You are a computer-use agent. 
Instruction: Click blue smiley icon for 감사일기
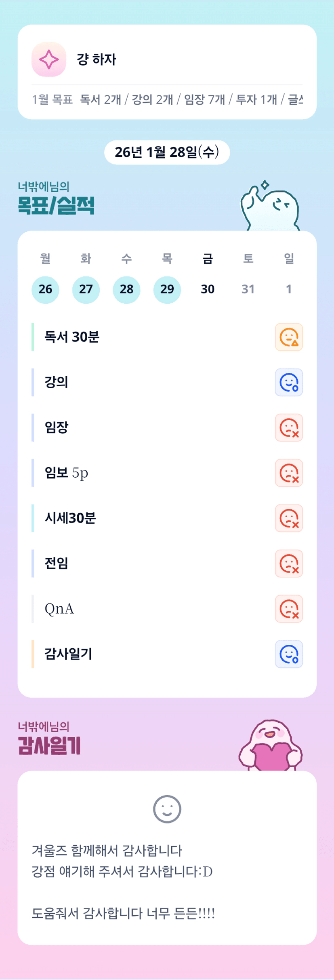[x=289, y=654]
